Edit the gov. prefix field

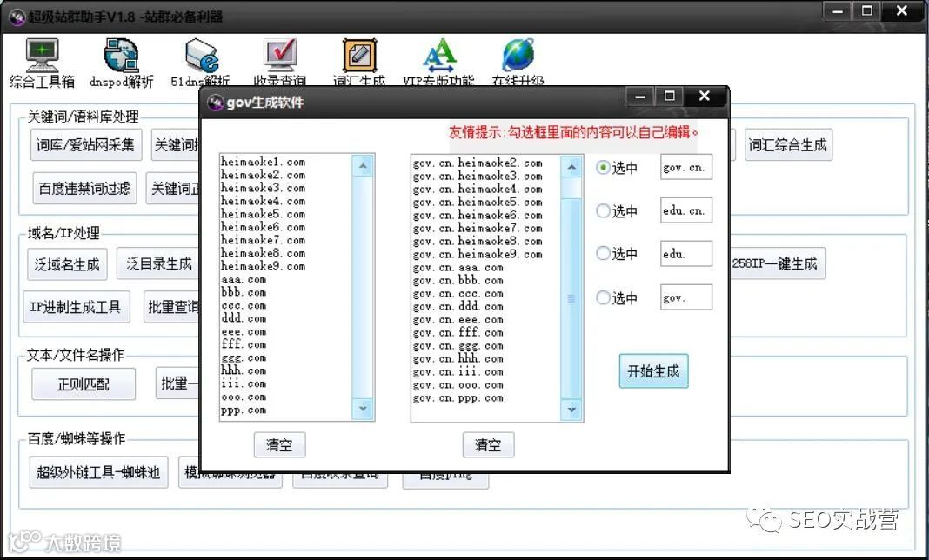click(686, 297)
